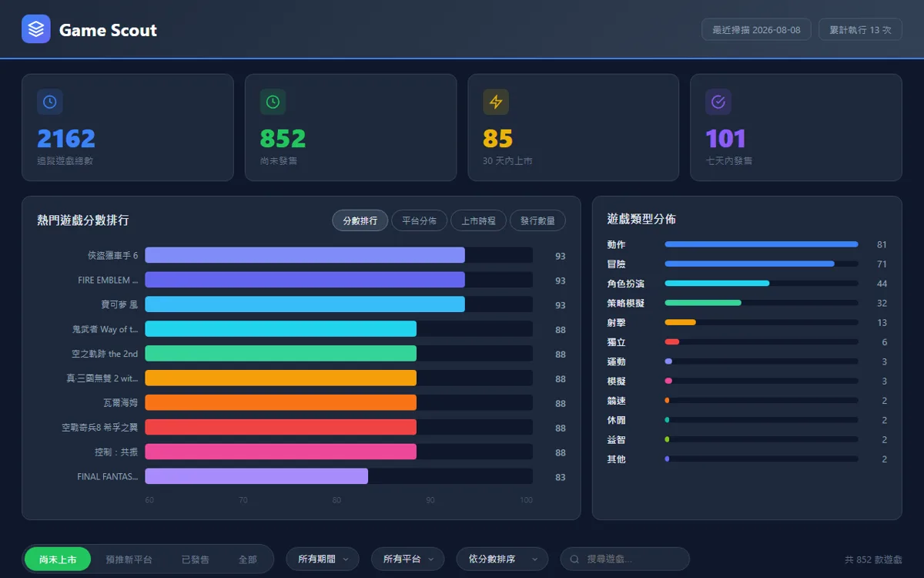Click the FIRE EMBLEM score bar
Image resolution: width=924 pixels, height=578 pixels.
(x=305, y=280)
